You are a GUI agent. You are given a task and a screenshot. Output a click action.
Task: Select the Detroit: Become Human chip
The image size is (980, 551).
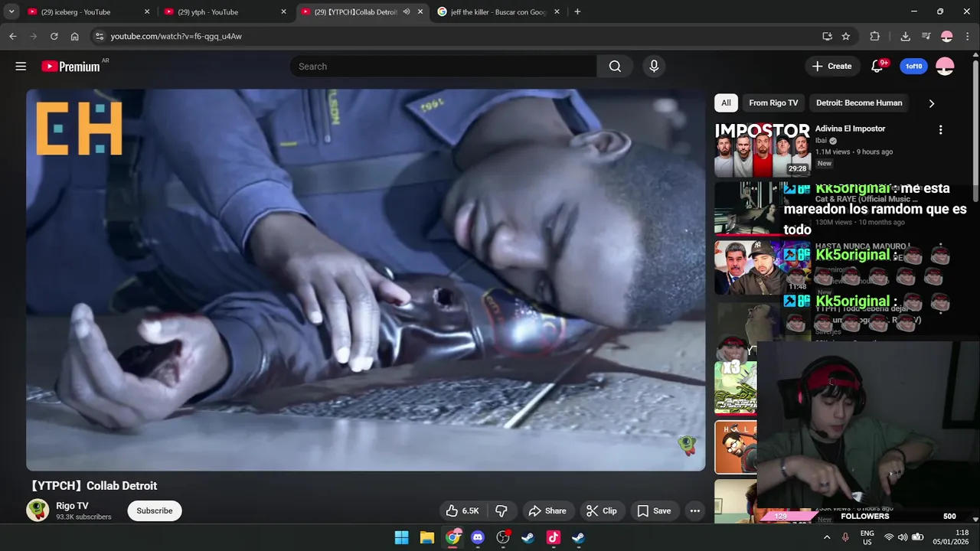(x=859, y=103)
